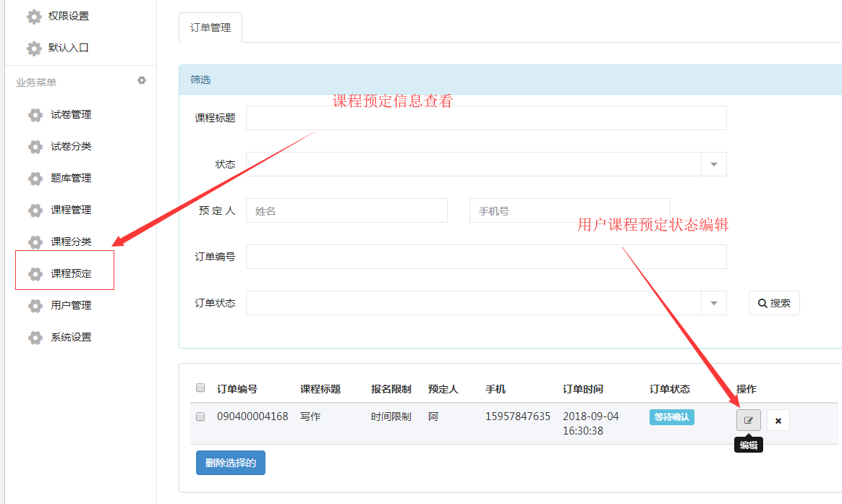Click the gear icon beside 课程预定
The width and height of the screenshot is (842, 504).
(x=35, y=274)
